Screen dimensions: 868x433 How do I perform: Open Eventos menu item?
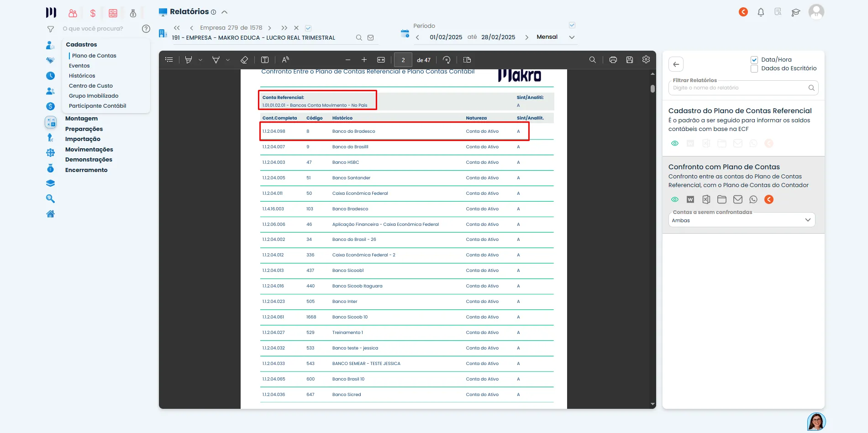[x=79, y=66]
